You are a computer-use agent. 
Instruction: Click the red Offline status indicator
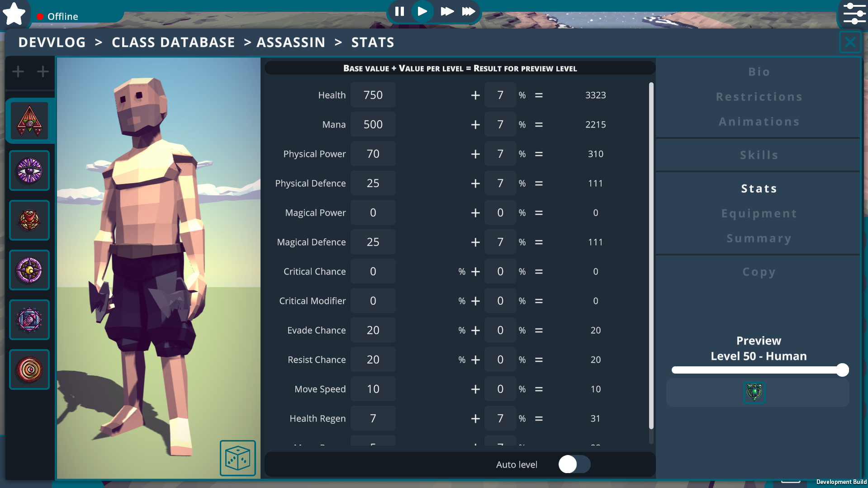point(40,16)
